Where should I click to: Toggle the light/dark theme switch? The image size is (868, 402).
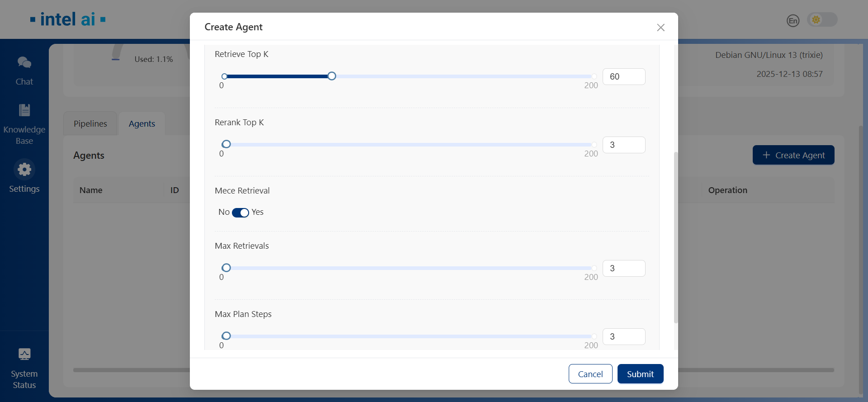click(822, 20)
